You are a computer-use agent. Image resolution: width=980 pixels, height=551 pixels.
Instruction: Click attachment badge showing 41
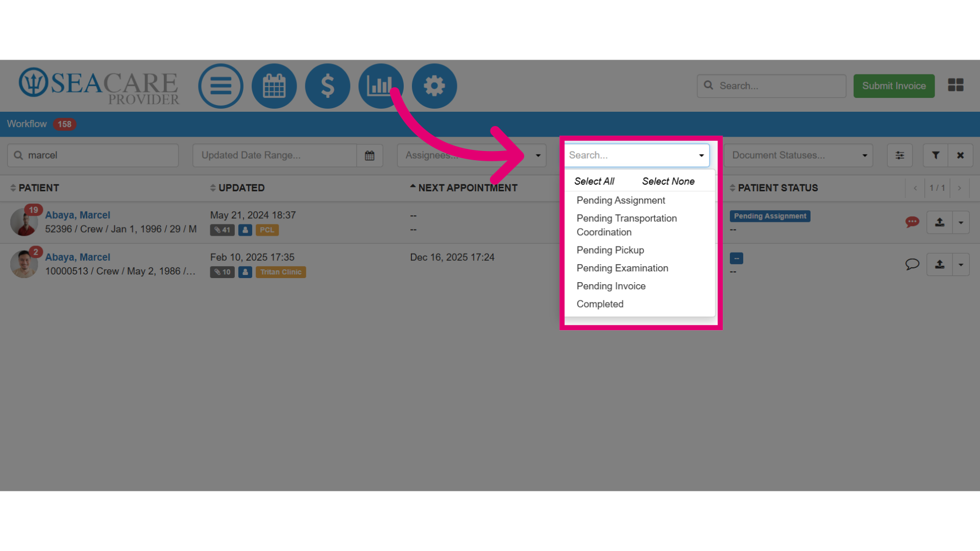click(222, 230)
